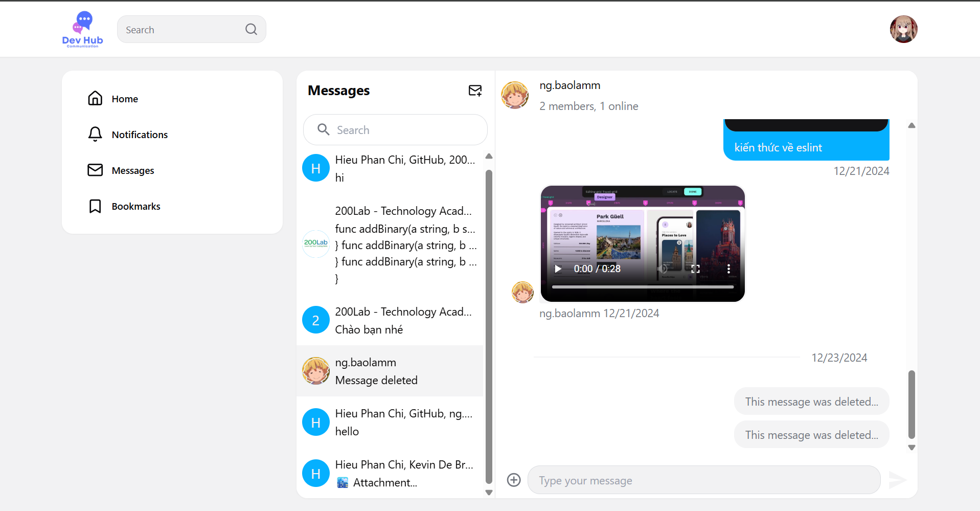This screenshot has width=980, height=511.
Task: Send a message using the paper plane icon
Action: pyautogui.click(x=898, y=480)
